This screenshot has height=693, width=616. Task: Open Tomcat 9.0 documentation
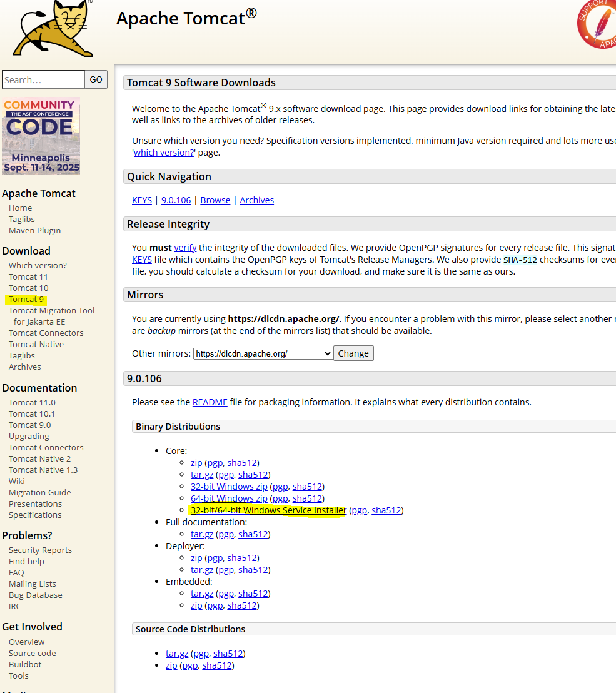pyautogui.click(x=29, y=425)
